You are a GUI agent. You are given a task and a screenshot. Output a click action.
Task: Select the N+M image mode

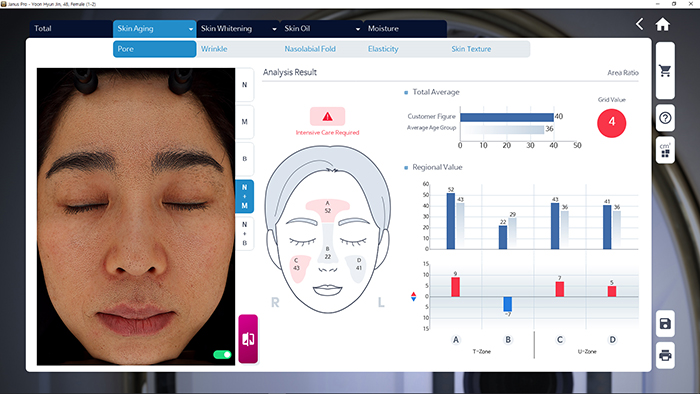pos(245,196)
